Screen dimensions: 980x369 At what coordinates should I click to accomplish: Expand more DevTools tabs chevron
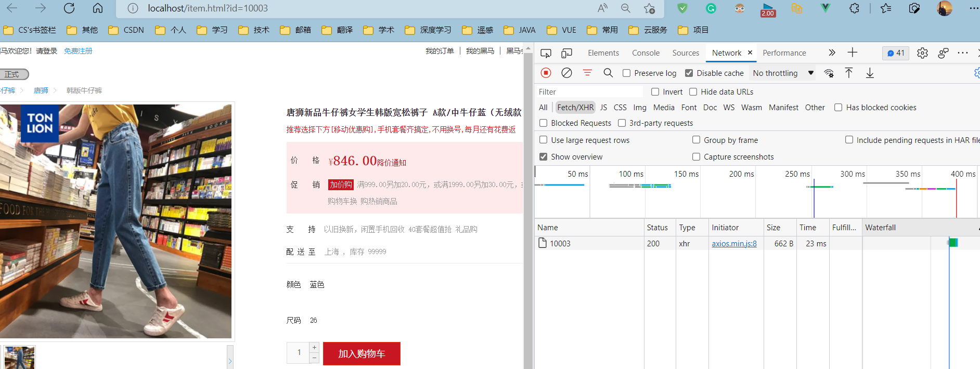pyautogui.click(x=832, y=52)
